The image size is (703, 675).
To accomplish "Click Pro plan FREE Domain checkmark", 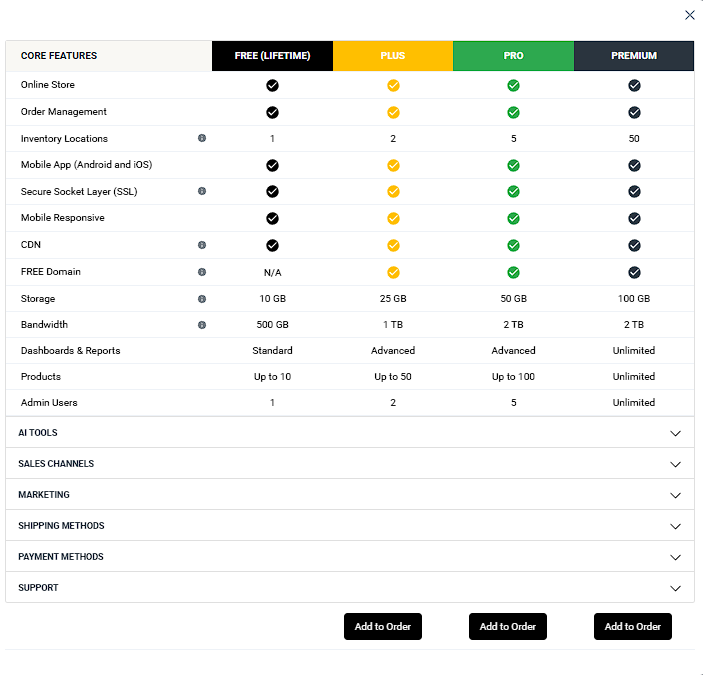I will 513,272.
